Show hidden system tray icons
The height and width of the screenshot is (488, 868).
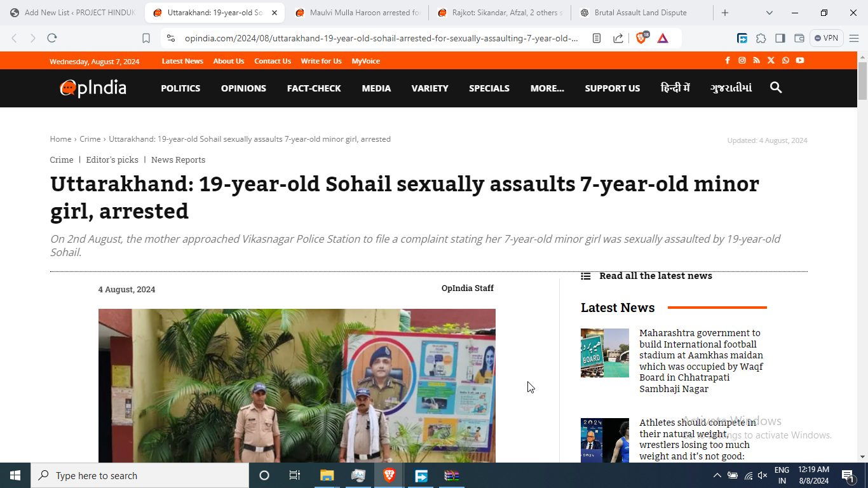[x=717, y=475]
